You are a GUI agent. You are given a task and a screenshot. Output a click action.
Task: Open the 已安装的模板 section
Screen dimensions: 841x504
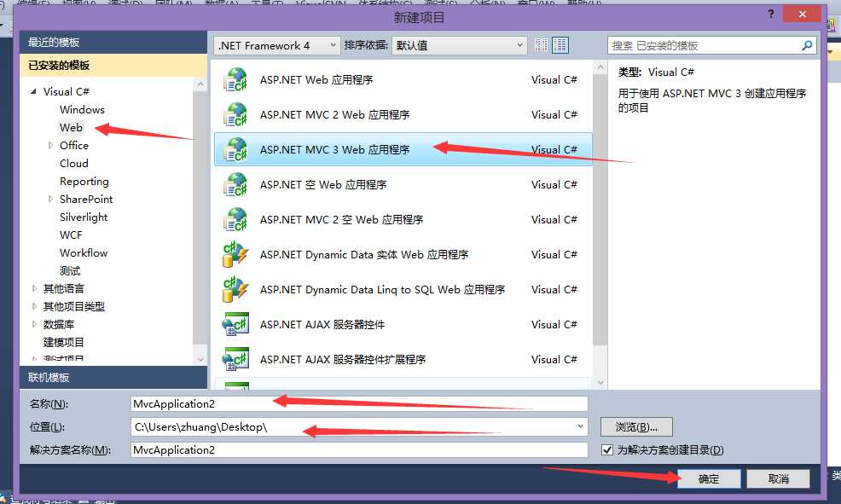[113, 66]
